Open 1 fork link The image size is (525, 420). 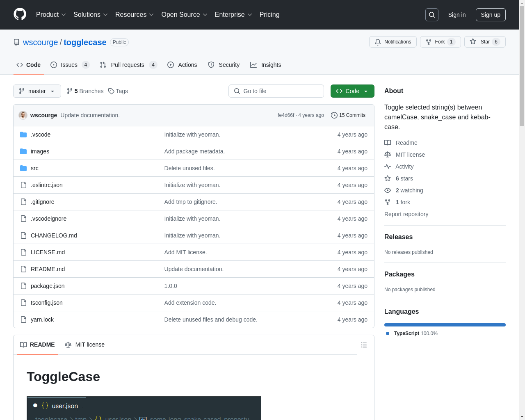point(397,202)
